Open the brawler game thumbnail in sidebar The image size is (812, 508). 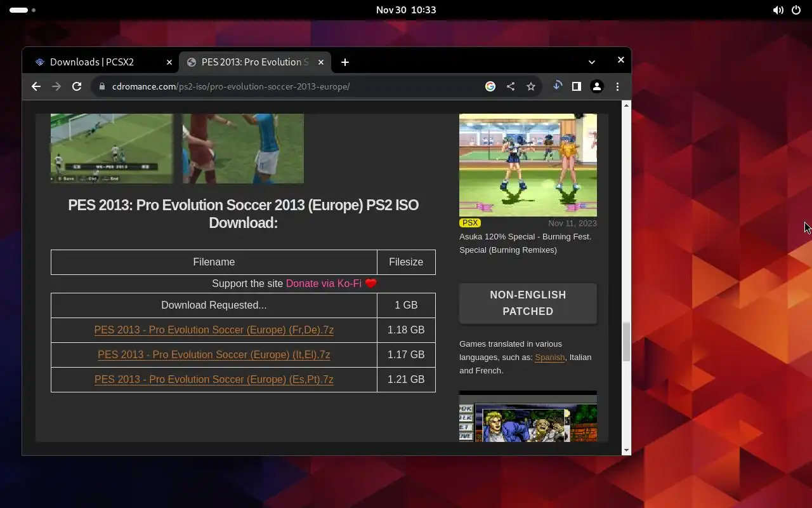click(x=528, y=417)
